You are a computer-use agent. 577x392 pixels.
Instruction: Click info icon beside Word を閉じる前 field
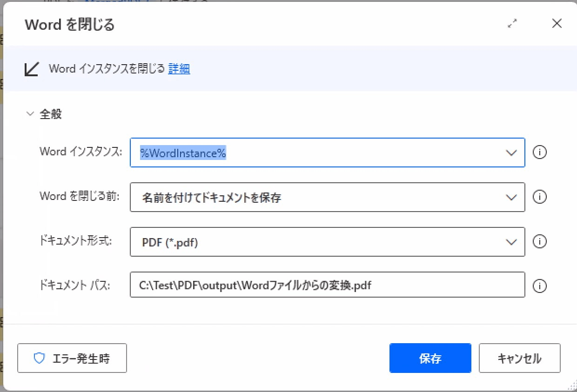[539, 197]
